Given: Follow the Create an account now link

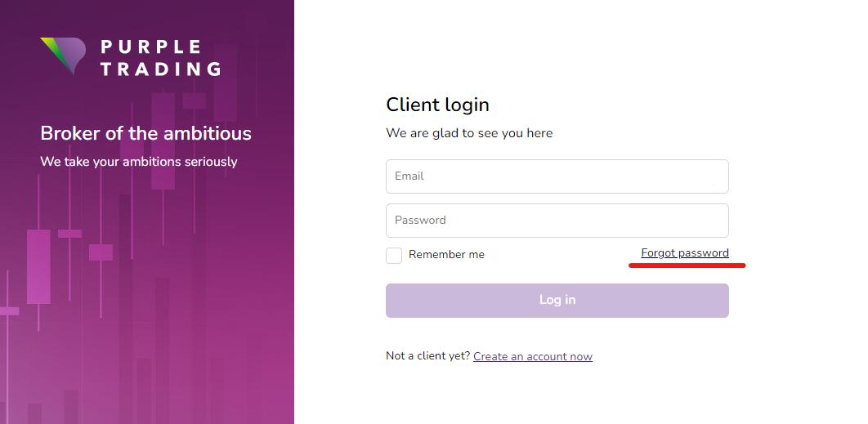Looking at the screenshot, I should click(x=533, y=356).
